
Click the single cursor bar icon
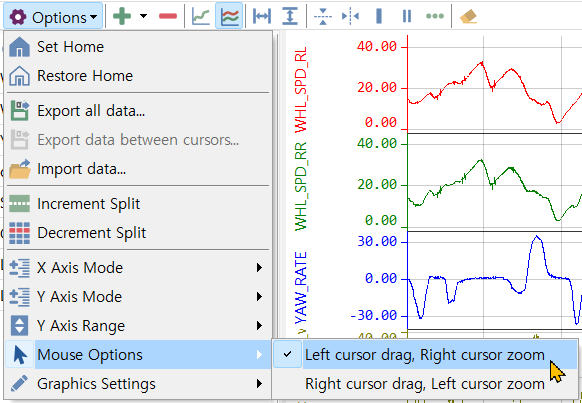(x=379, y=17)
